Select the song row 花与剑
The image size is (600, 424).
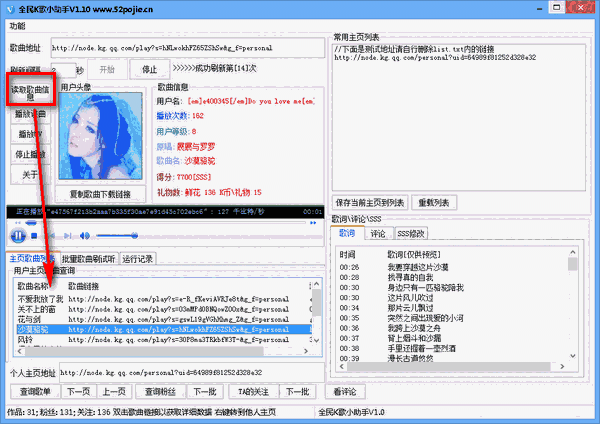[x=163, y=319]
